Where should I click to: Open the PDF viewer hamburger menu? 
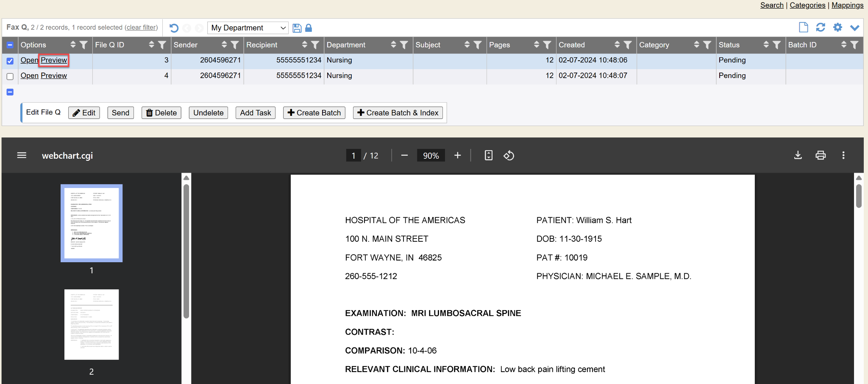(22, 155)
